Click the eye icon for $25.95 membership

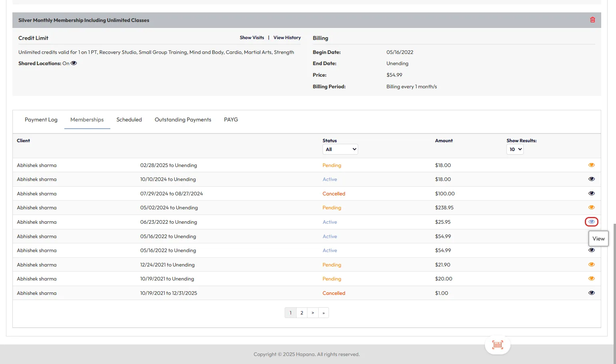pyautogui.click(x=591, y=222)
